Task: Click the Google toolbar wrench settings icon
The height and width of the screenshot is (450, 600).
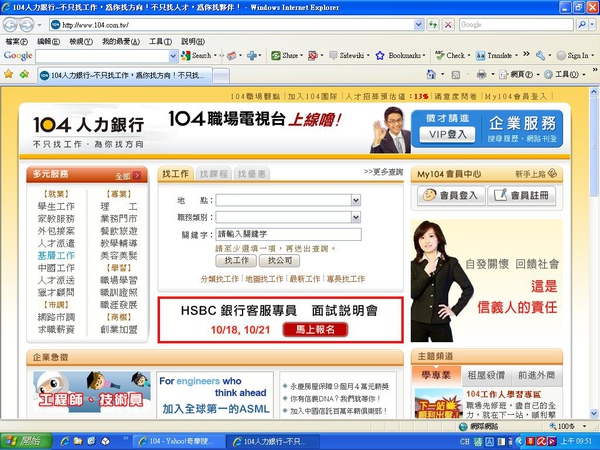Action: coord(540,56)
